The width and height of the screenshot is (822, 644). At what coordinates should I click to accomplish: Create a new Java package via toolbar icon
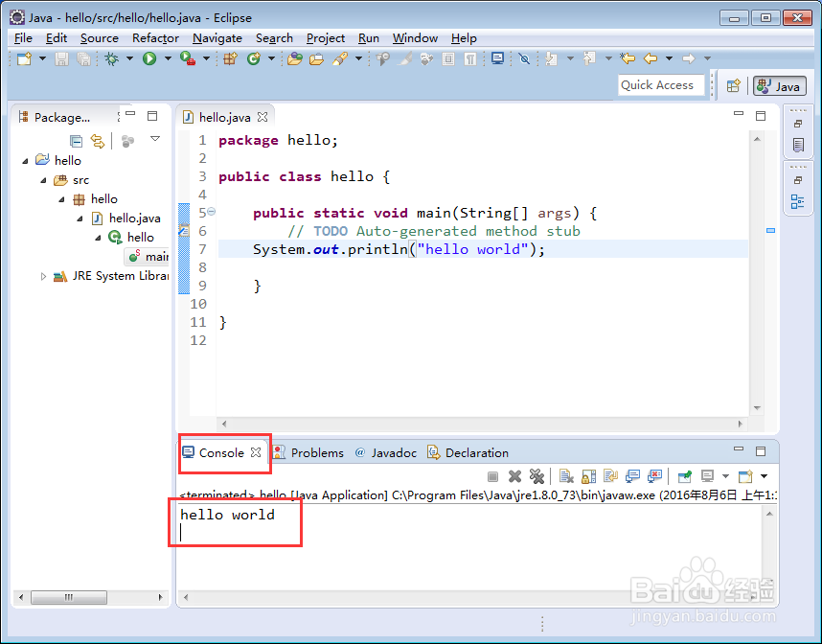[x=230, y=58]
